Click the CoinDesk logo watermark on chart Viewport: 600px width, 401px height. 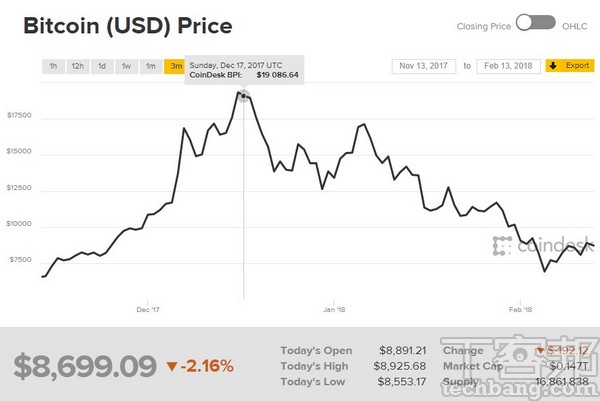tap(530, 246)
